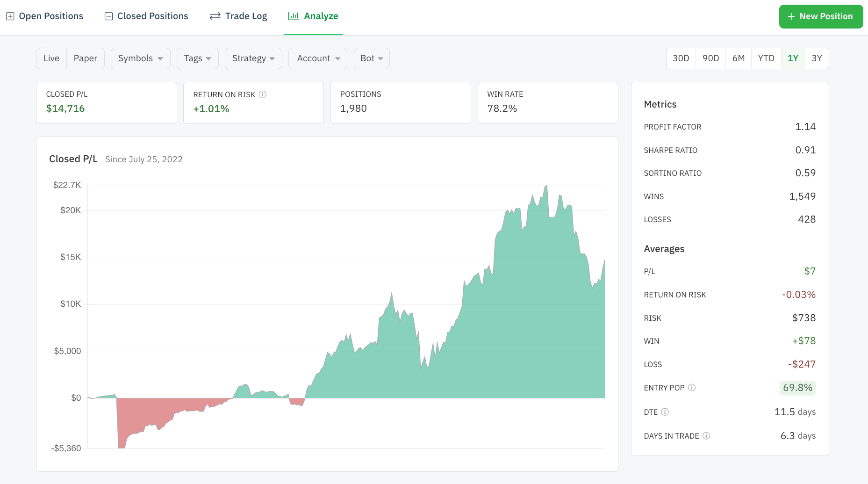Click the New Position button

pyautogui.click(x=821, y=16)
